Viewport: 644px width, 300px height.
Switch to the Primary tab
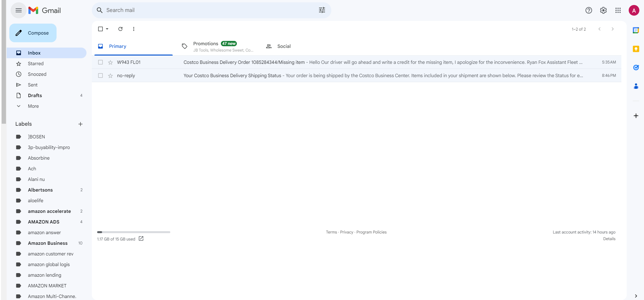pyautogui.click(x=133, y=46)
